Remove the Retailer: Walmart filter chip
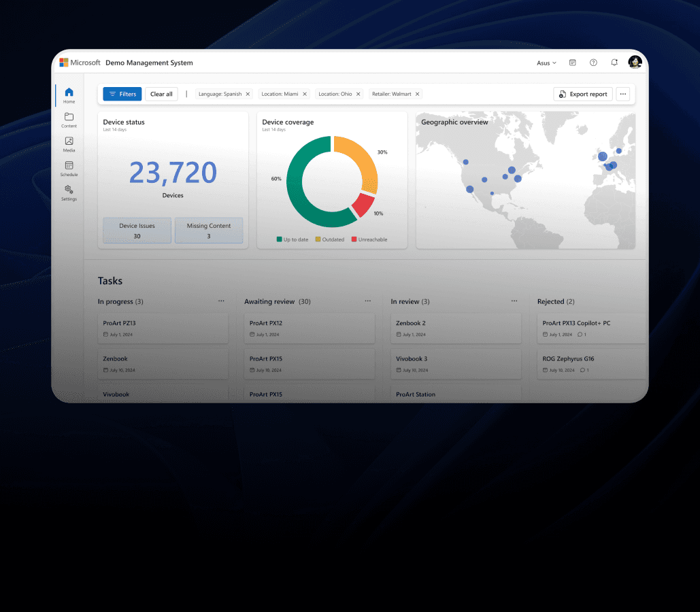The height and width of the screenshot is (612, 700). coord(418,95)
